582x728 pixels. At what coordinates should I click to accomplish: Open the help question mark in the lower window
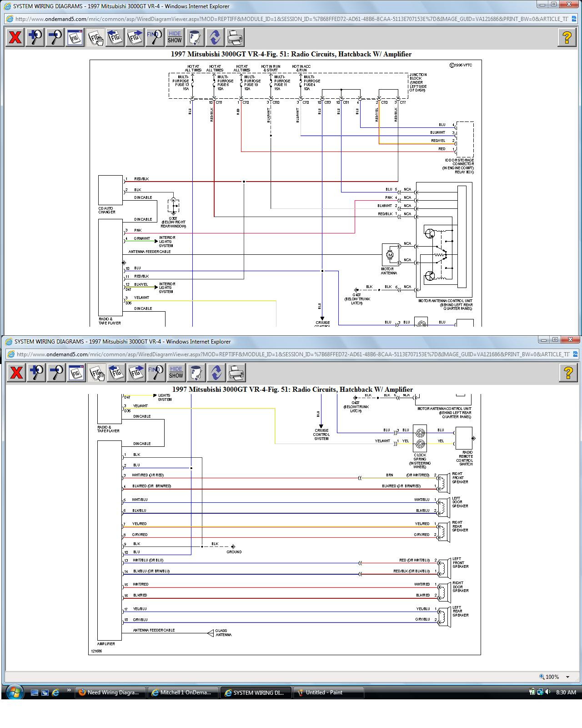point(568,373)
